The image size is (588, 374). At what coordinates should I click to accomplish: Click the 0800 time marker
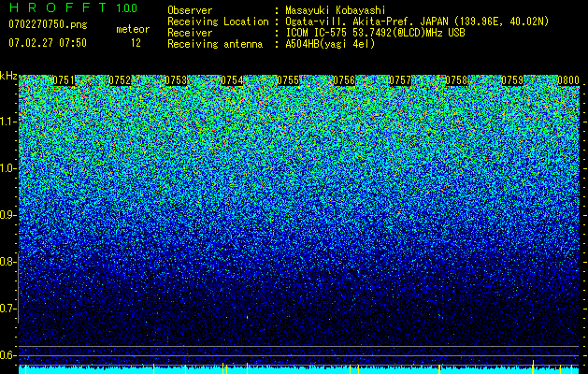click(568, 80)
